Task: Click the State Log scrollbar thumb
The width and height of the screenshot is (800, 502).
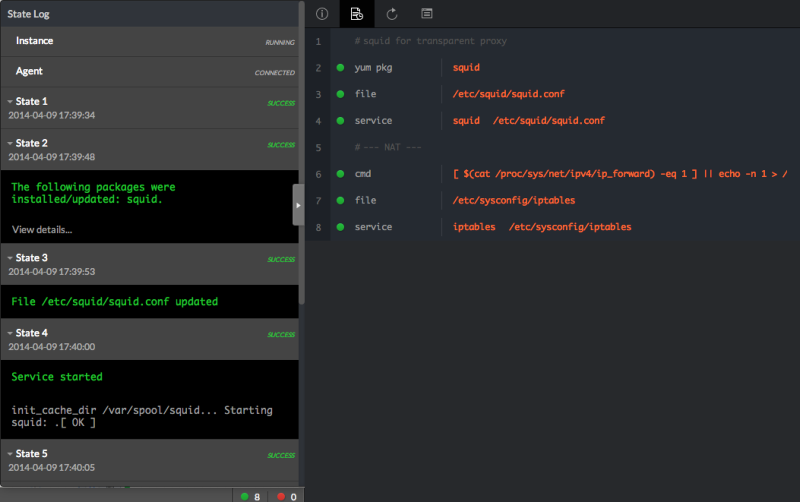Action: [302, 153]
